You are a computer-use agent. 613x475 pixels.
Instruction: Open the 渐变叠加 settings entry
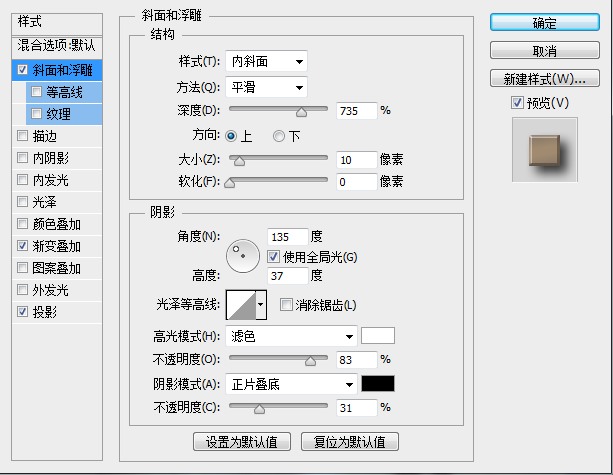pyautogui.click(x=57, y=246)
